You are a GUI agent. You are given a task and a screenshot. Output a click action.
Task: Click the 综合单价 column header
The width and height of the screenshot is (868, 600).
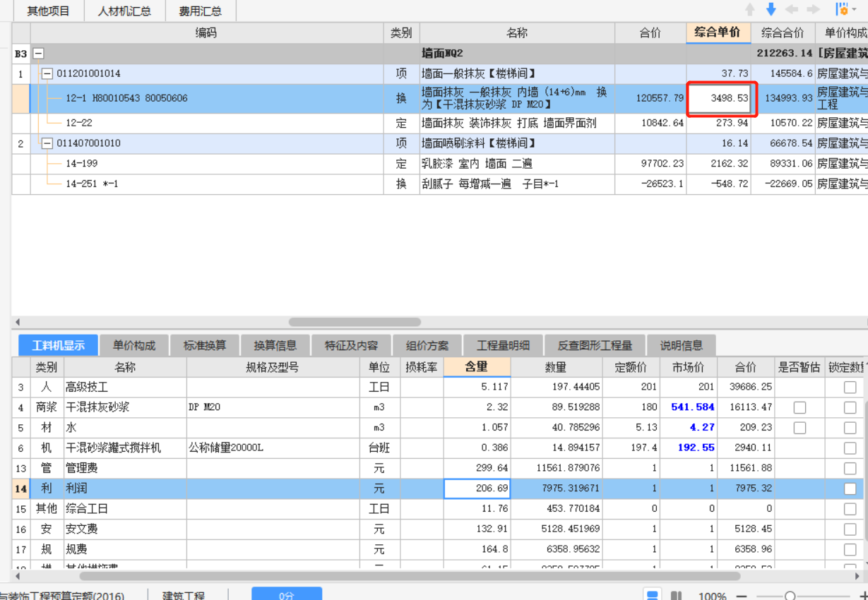[718, 32]
